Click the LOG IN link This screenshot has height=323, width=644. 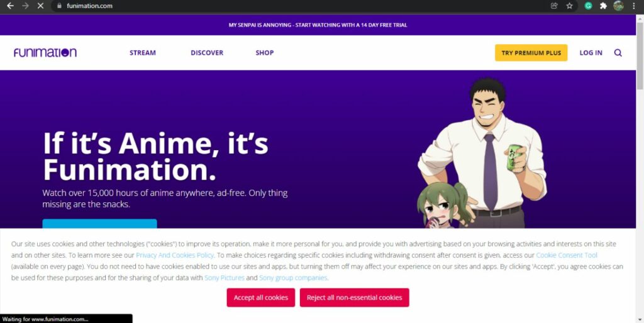(x=591, y=53)
